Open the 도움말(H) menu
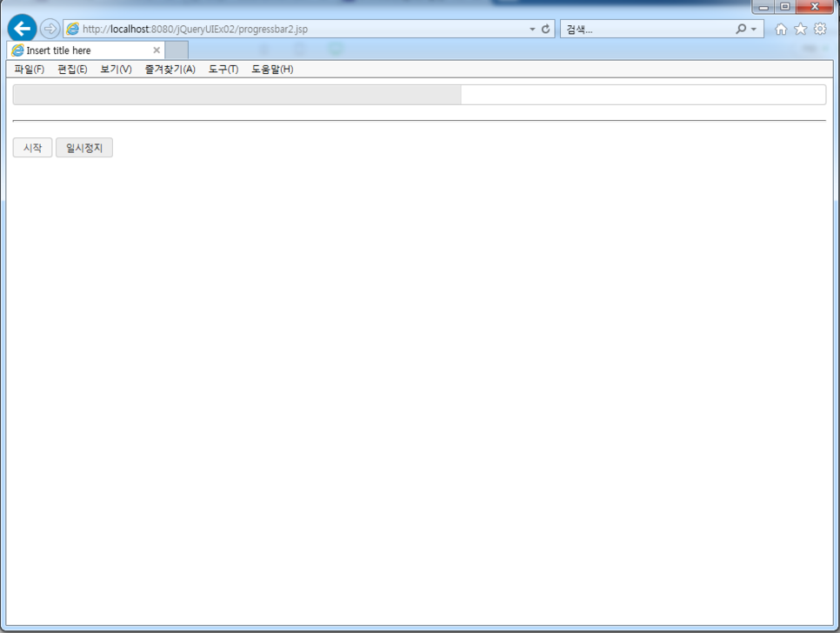This screenshot has width=840, height=633. [x=272, y=69]
